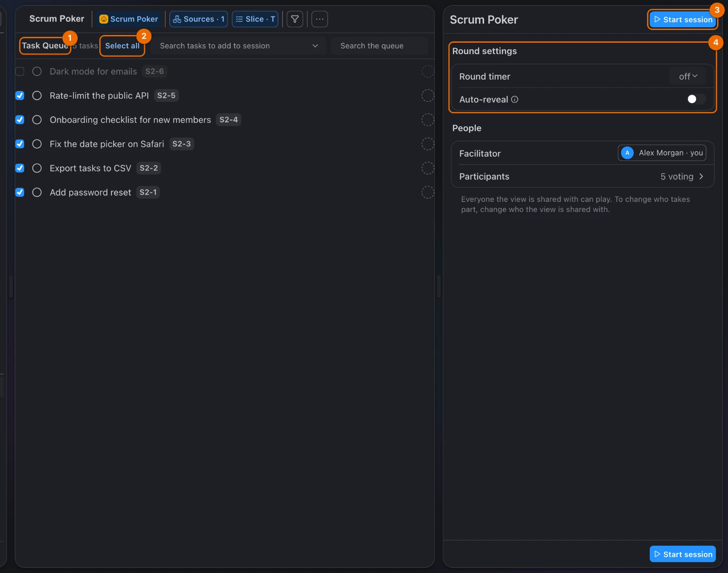Image resolution: width=728 pixels, height=573 pixels.
Task: Open the Round timer off dropdown
Action: pos(688,76)
